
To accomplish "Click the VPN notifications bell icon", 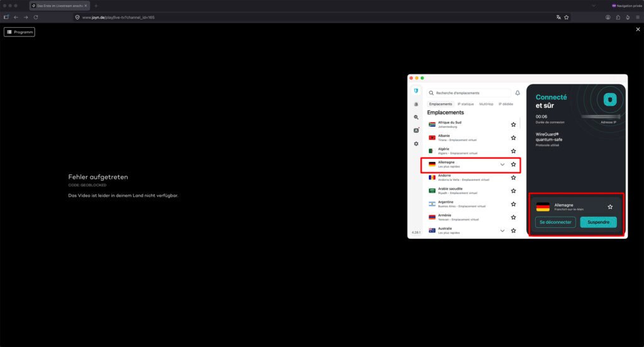I will click(x=518, y=93).
